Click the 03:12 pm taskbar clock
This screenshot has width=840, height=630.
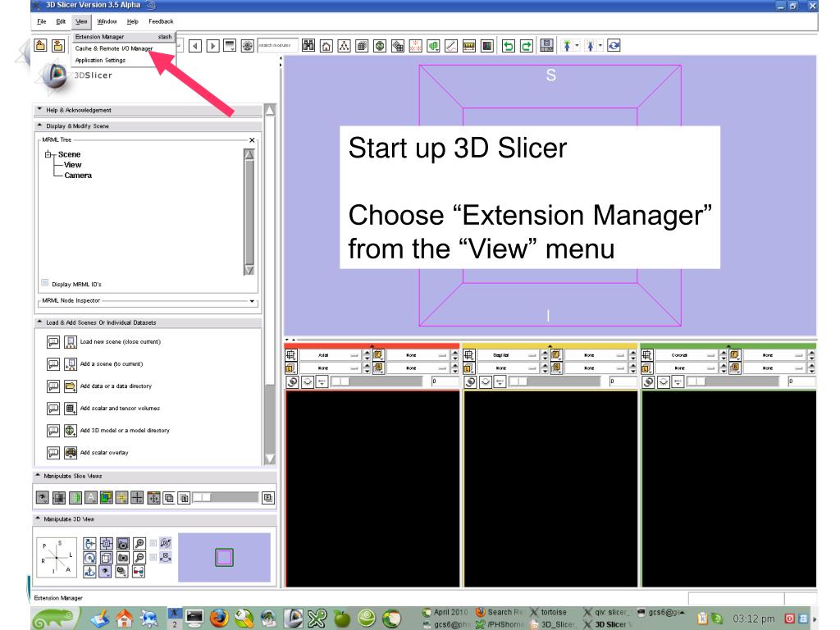click(x=753, y=619)
